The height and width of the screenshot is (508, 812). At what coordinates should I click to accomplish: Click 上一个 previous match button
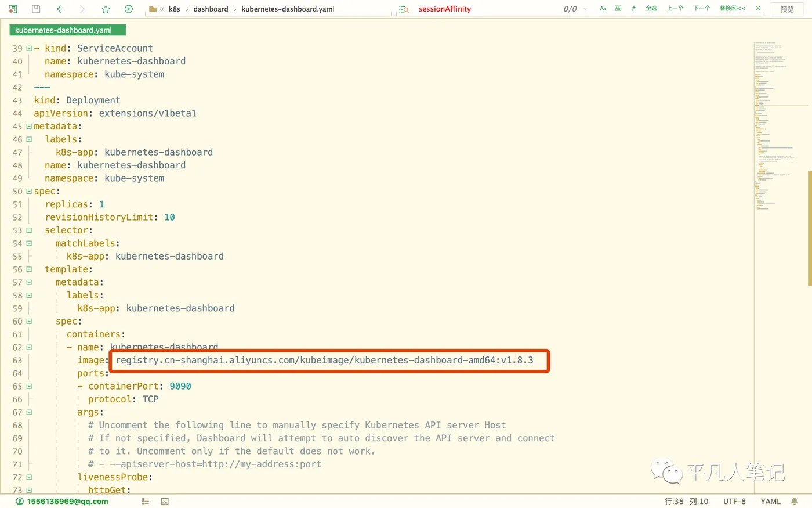point(675,9)
